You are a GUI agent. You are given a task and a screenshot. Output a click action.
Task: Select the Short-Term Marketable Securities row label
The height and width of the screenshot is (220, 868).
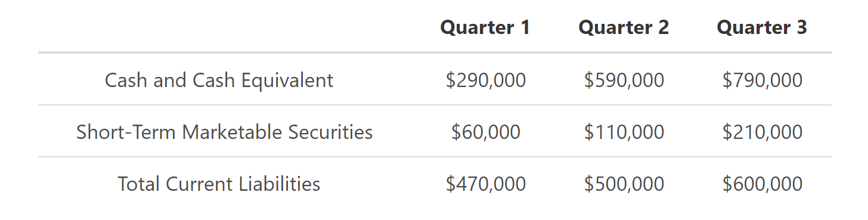coord(225,132)
